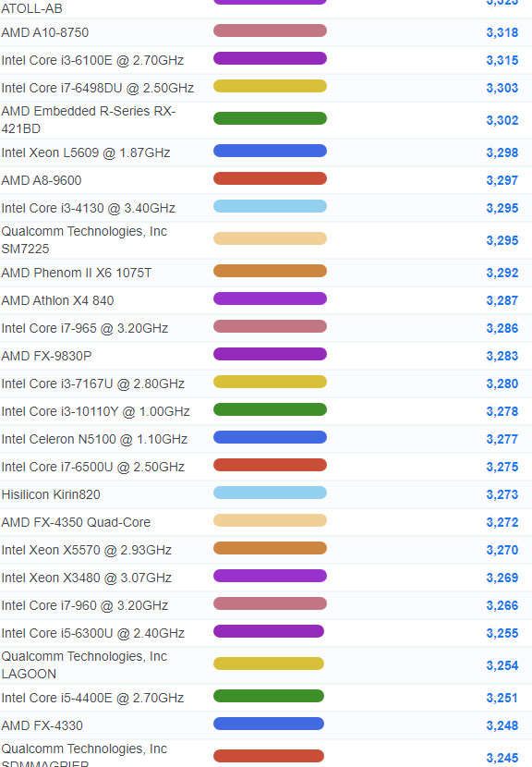Viewport: 532px width, 767px height.
Task: Click the blue bar for Intel Xeon L5609
Action: 270,151
